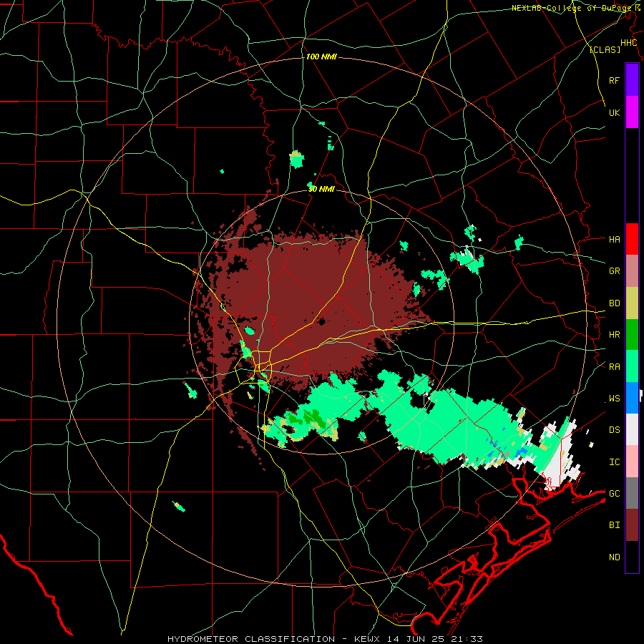Click the HYDROMETEOR CLASSIFICATION title text
The width and height of the screenshot is (644, 644).
251,639
